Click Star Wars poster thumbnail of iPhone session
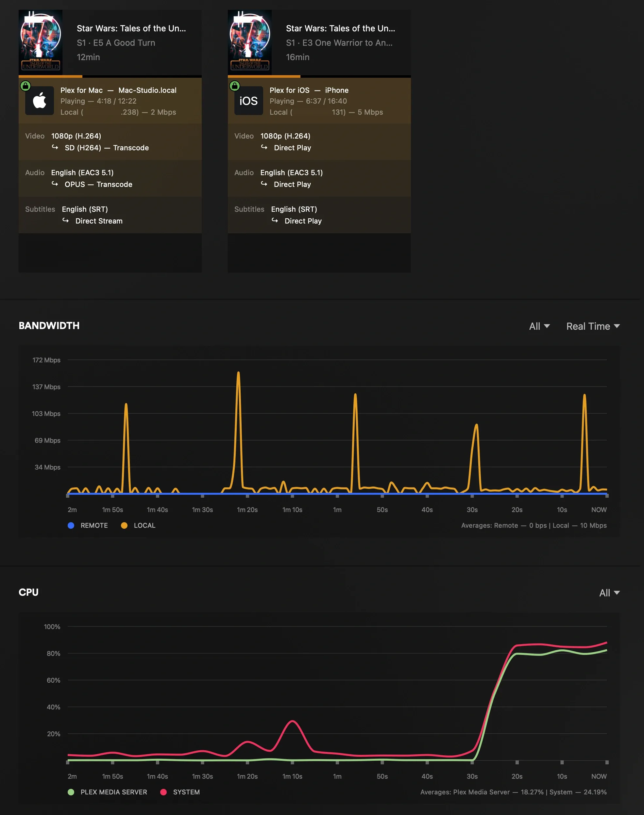The width and height of the screenshot is (644, 815). click(x=250, y=42)
